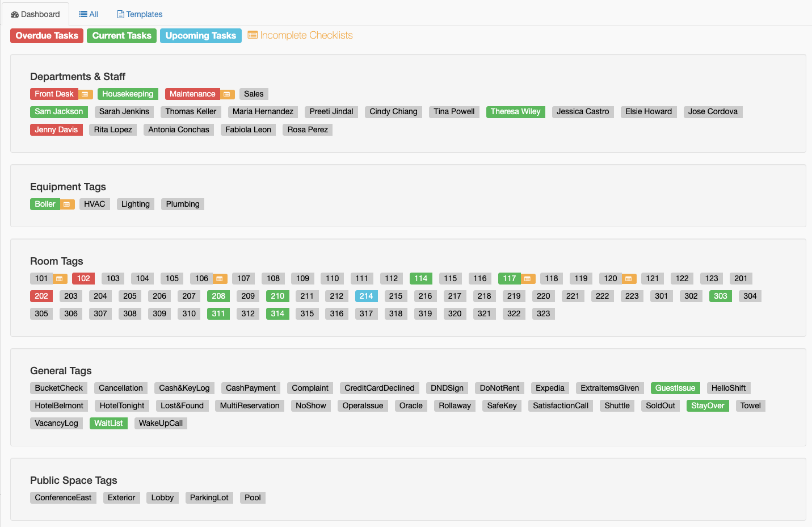The height and width of the screenshot is (527, 812).
Task: Open Sam Jackson staff tag
Action: 59,112
